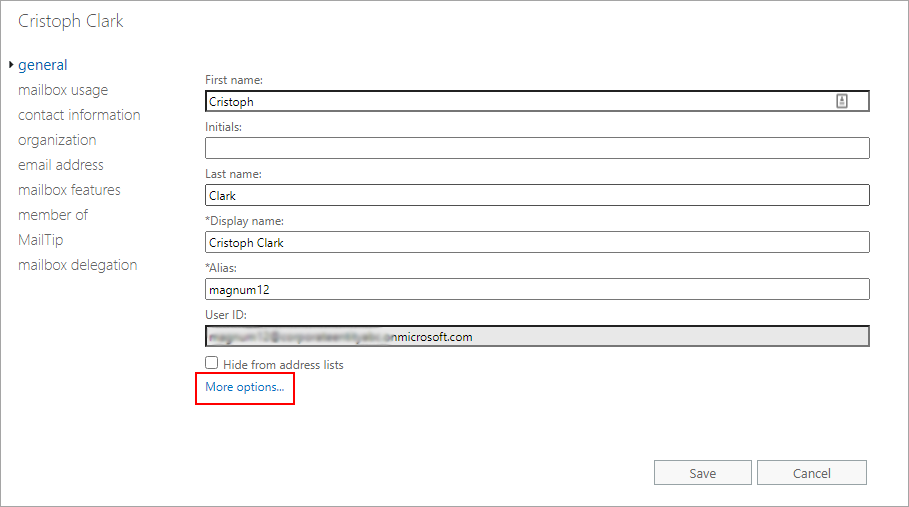Click the greyed User ID field
The height and width of the screenshot is (507, 909).
[537, 336]
